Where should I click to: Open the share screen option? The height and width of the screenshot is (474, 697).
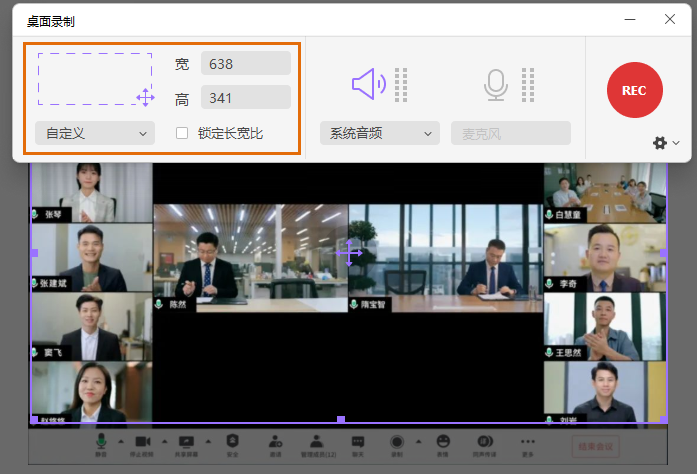[186, 442]
